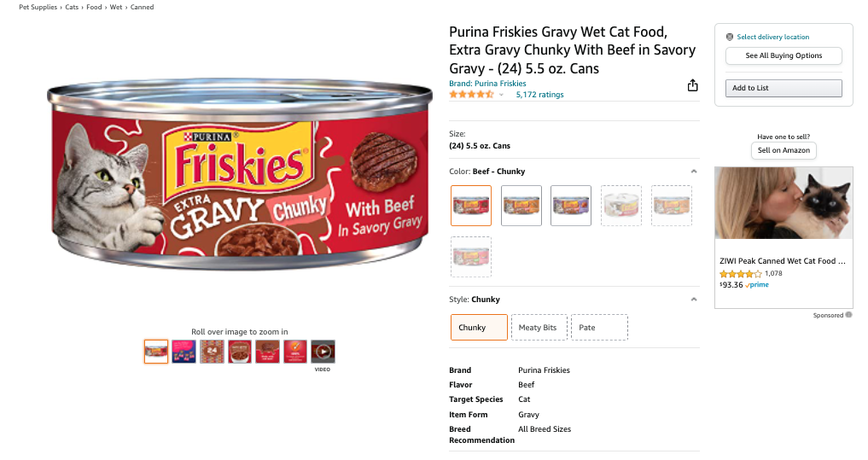Open Pet Supplies breadcrumb category

pyautogui.click(x=38, y=8)
